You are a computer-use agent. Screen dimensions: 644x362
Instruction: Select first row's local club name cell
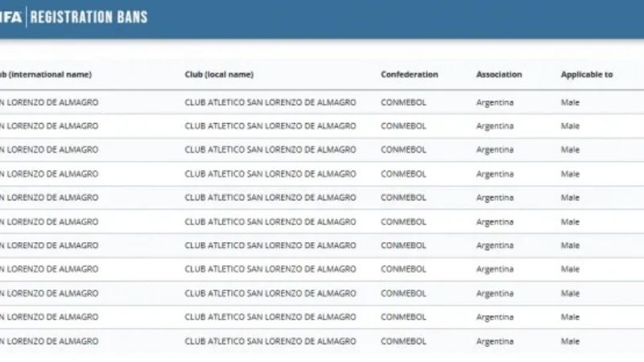270,102
